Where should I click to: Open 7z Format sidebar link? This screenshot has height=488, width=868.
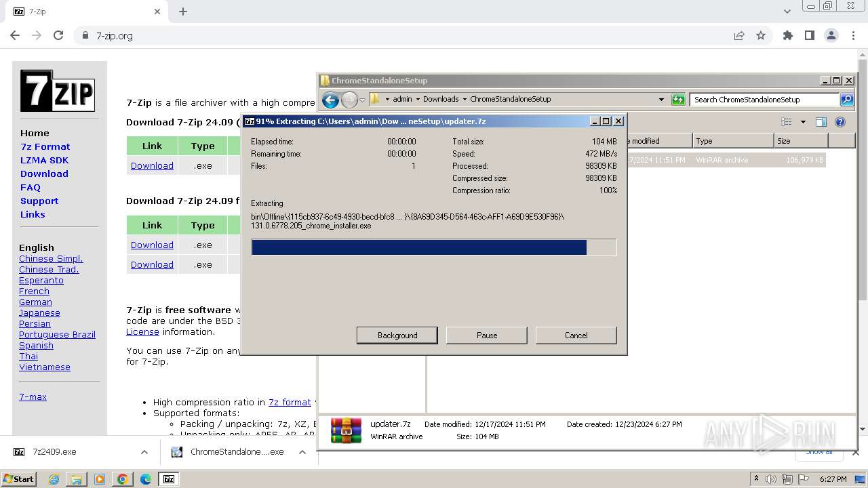point(45,146)
